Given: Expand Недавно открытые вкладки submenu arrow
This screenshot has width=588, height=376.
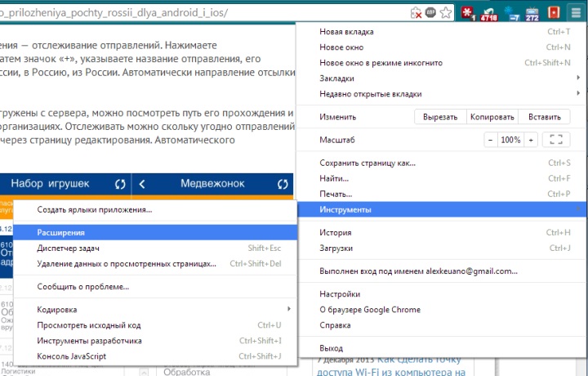Looking at the screenshot, I should coord(578,93).
